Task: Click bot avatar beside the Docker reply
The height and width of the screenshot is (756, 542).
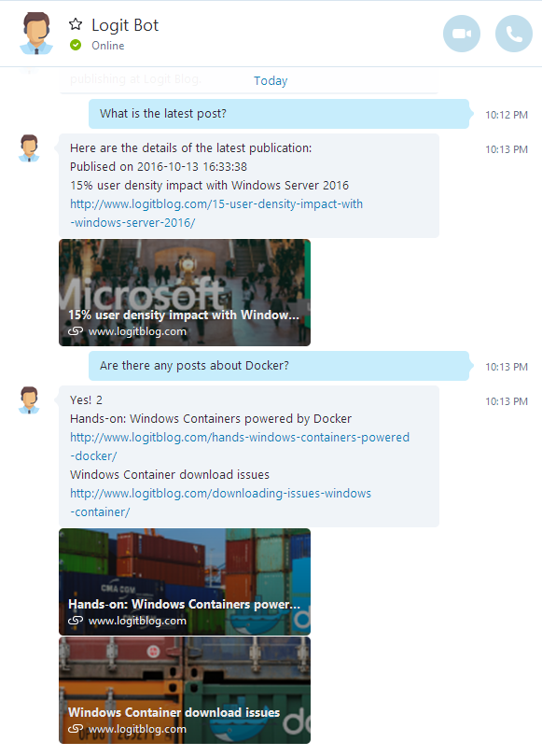Action: point(29,400)
